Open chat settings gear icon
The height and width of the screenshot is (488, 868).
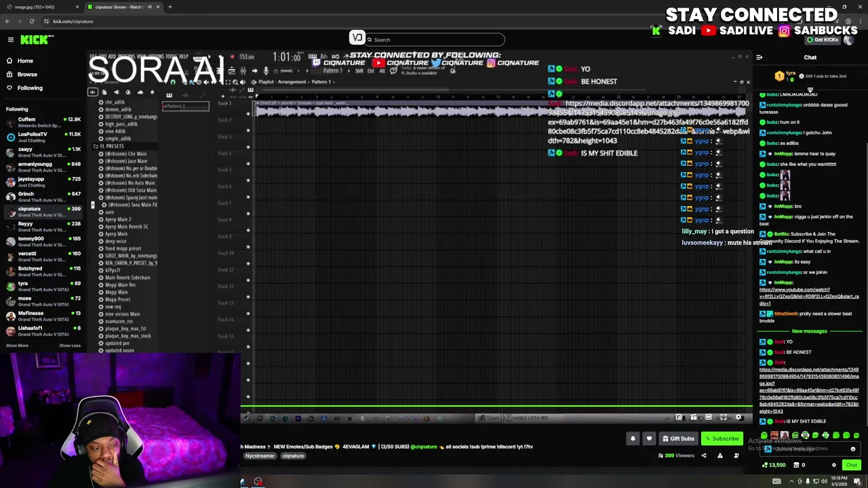[x=834, y=465]
